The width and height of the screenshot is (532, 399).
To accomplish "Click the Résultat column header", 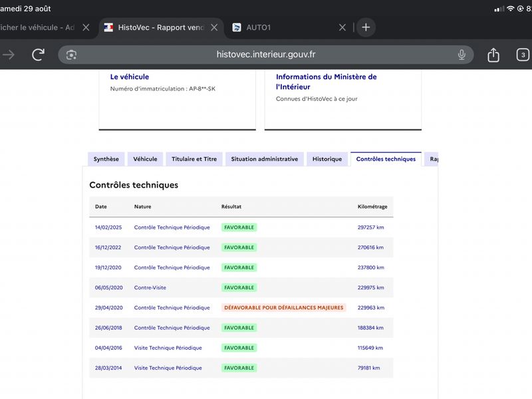I will pos(231,206).
